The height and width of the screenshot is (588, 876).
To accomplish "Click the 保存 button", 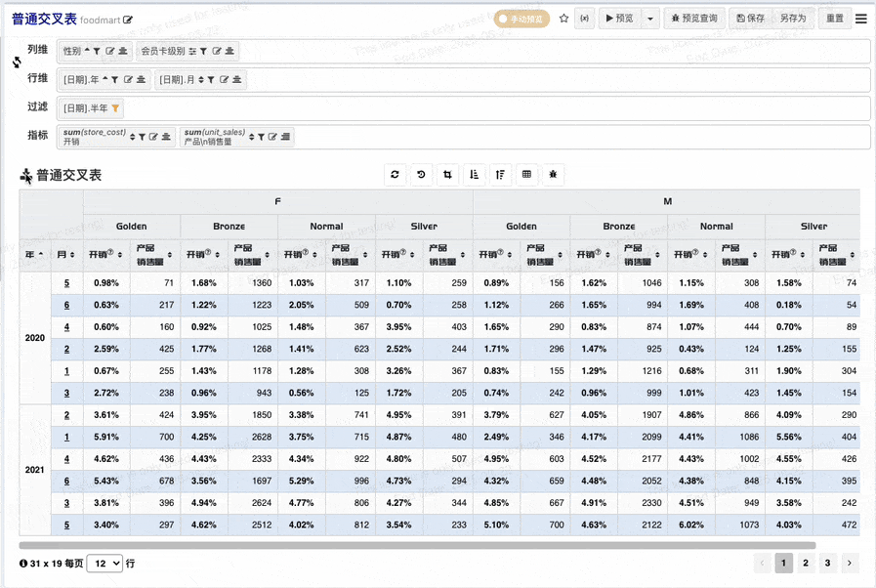I will 750,19.
